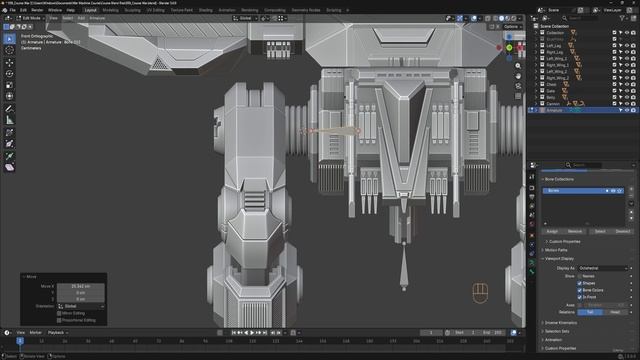Image resolution: width=640 pixels, height=360 pixels.
Task: Toggle Names checkbox in Viewport Display
Action: click(x=580, y=276)
